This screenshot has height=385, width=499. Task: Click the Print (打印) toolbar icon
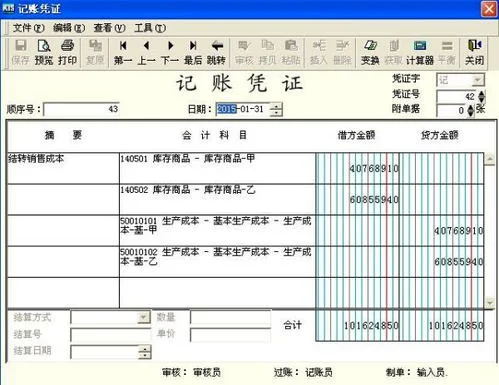[x=67, y=53]
